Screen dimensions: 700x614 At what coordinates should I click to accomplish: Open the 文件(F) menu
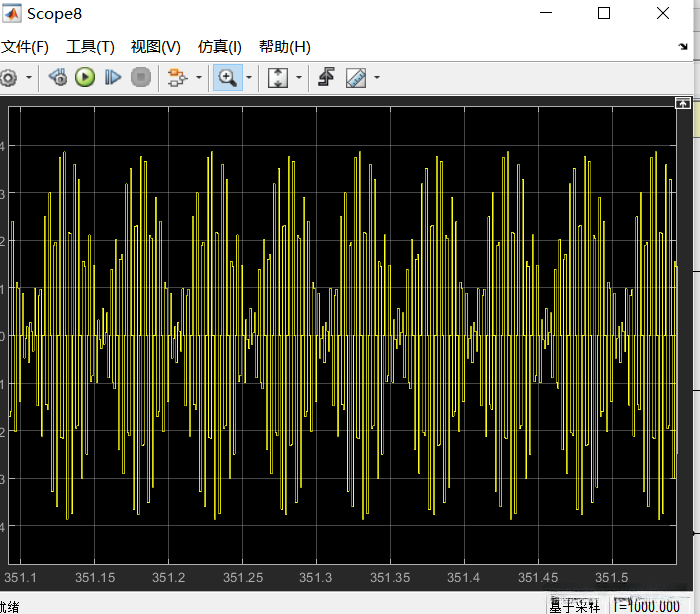point(25,47)
